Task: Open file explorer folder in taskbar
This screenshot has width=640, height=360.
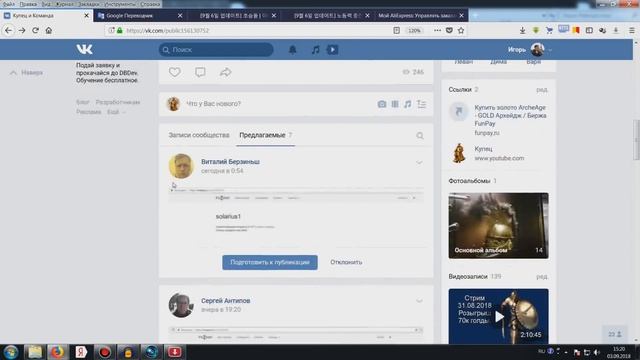Action: pyautogui.click(x=34, y=352)
